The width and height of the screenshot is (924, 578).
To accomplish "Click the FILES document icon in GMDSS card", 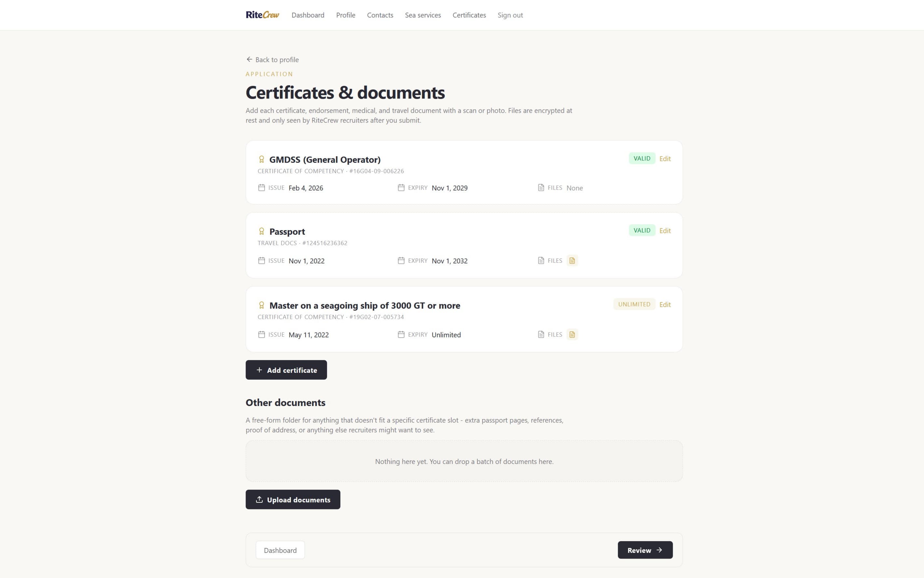I will point(541,188).
